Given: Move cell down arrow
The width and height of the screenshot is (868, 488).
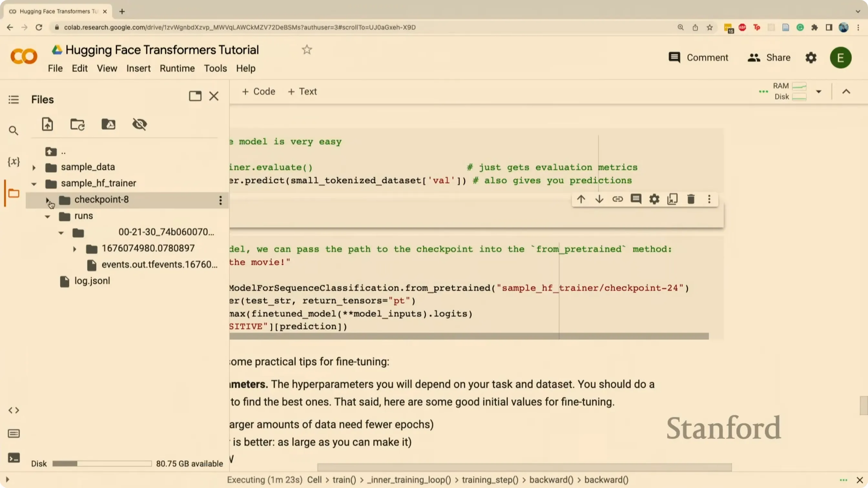Looking at the screenshot, I should pyautogui.click(x=599, y=199).
